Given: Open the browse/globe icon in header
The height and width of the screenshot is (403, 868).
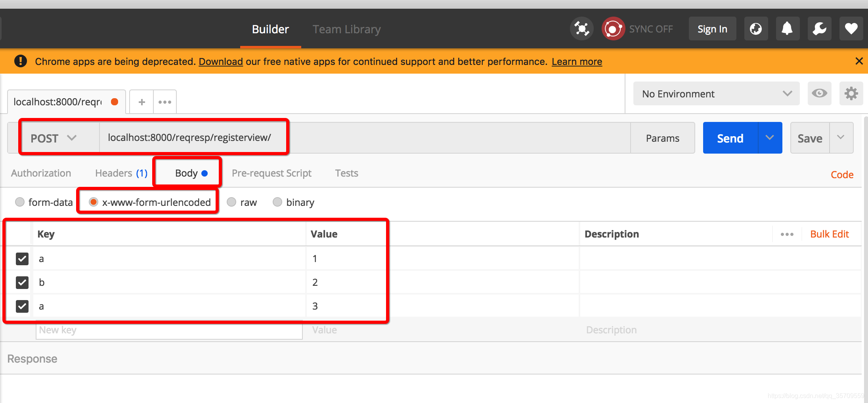Looking at the screenshot, I should pyautogui.click(x=756, y=29).
